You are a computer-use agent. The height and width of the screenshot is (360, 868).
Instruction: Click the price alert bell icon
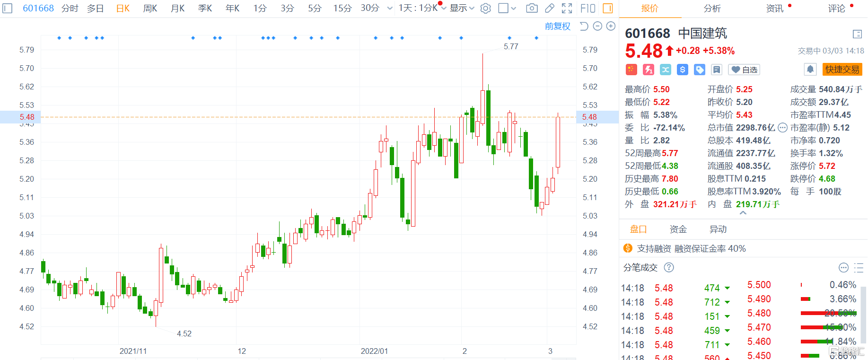[x=810, y=70]
